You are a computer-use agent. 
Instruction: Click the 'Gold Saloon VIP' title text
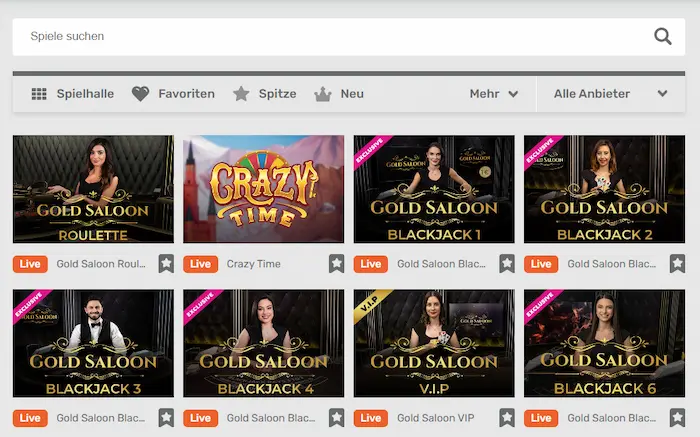point(436,418)
